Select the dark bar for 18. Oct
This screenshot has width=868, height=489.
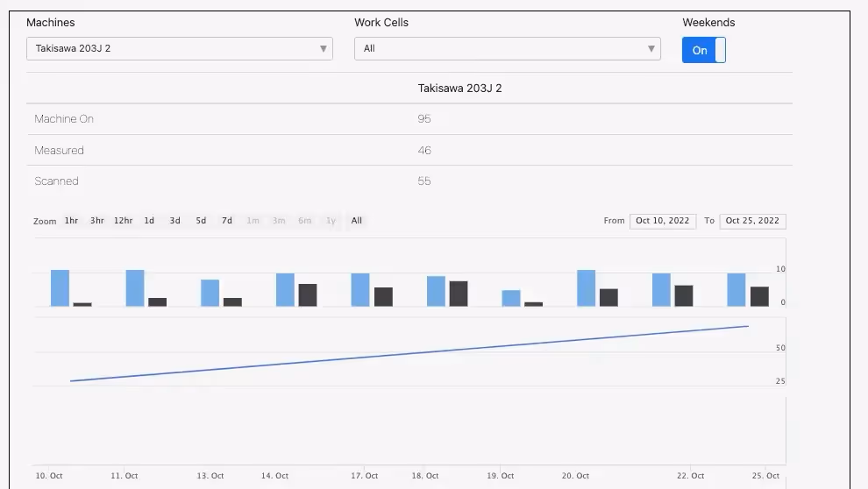click(459, 294)
